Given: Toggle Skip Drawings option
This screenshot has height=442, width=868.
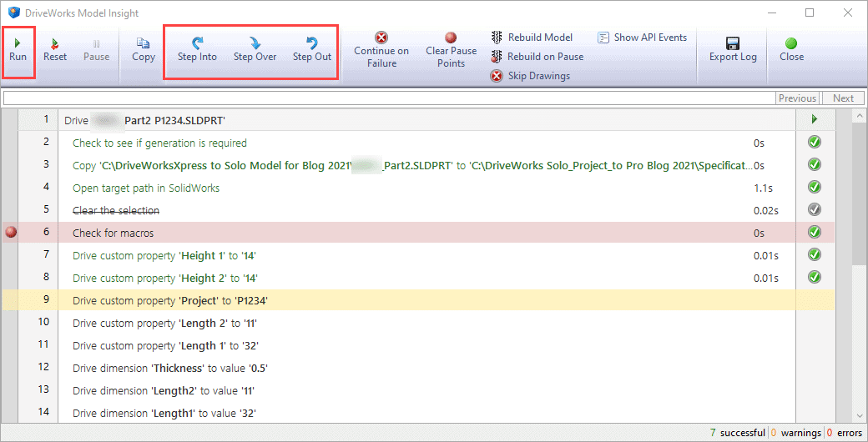Looking at the screenshot, I should click(530, 76).
